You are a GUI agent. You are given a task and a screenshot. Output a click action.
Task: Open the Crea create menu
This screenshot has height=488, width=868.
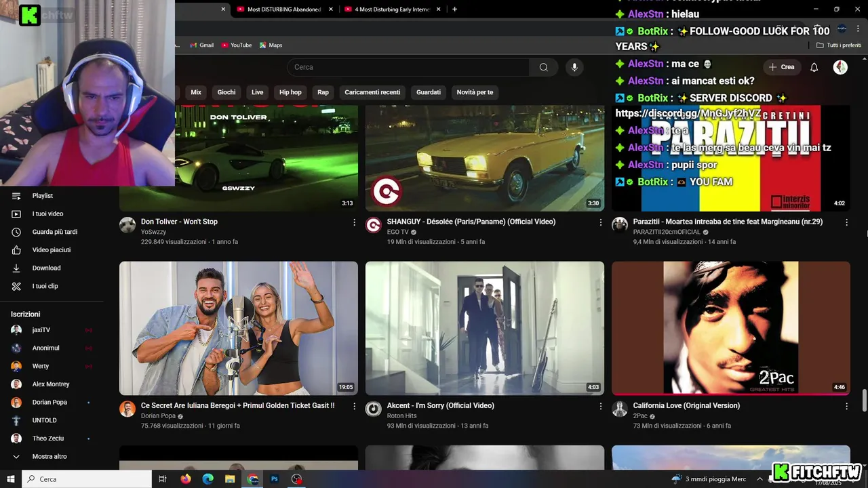point(782,67)
